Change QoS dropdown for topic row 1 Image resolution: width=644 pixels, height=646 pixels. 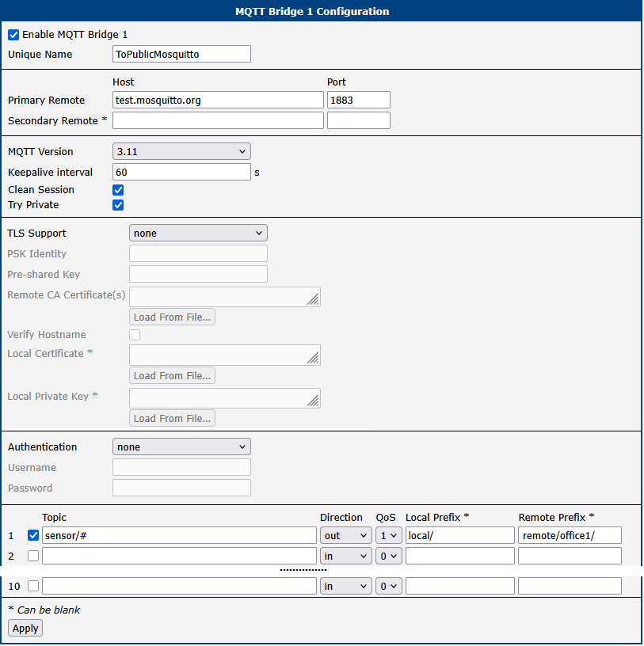coord(388,536)
